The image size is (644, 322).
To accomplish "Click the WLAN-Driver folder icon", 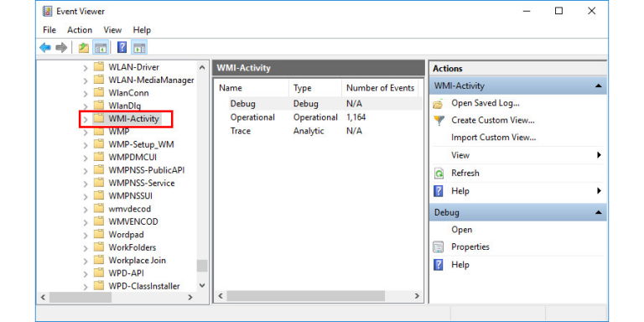I will pyautogui.click(x=99, y=66).
